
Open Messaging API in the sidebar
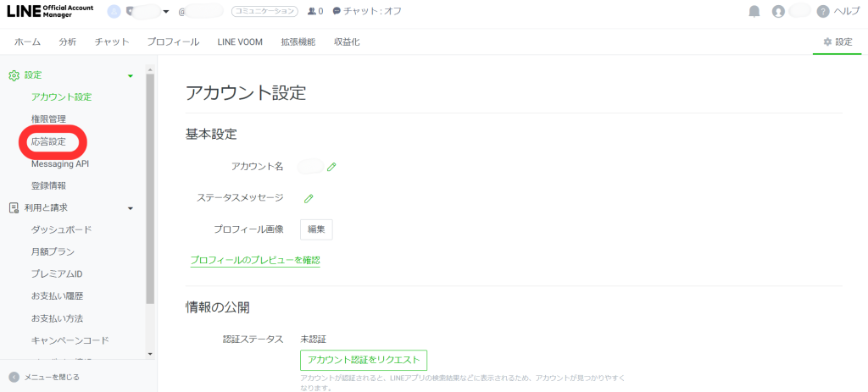tap(60, 163)
